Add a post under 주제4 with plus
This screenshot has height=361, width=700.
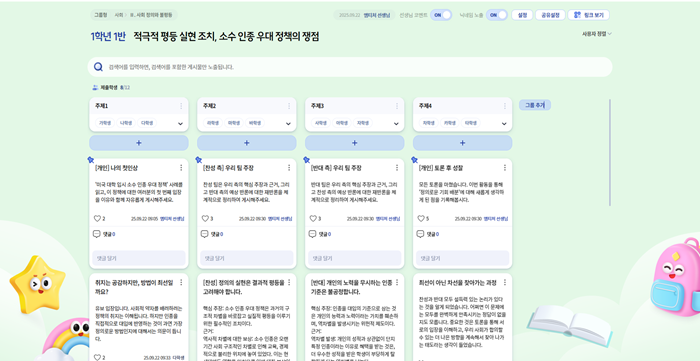click(x=462, y=143)
